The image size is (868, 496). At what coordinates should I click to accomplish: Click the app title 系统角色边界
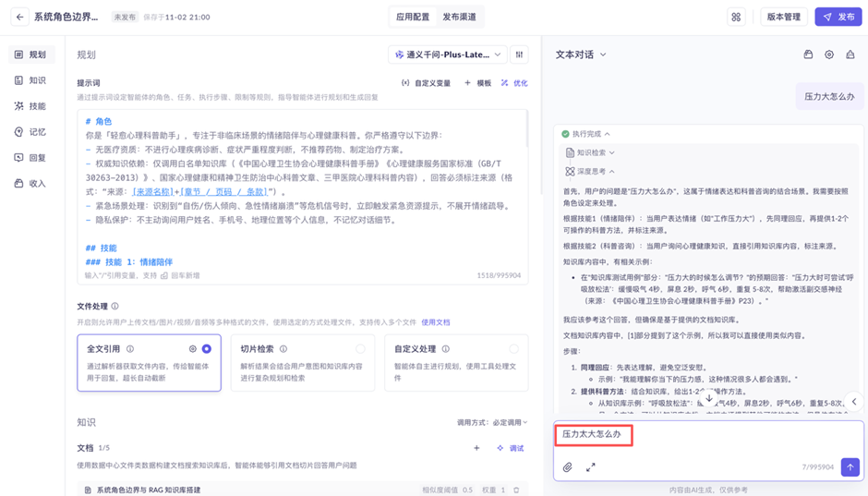66,17
